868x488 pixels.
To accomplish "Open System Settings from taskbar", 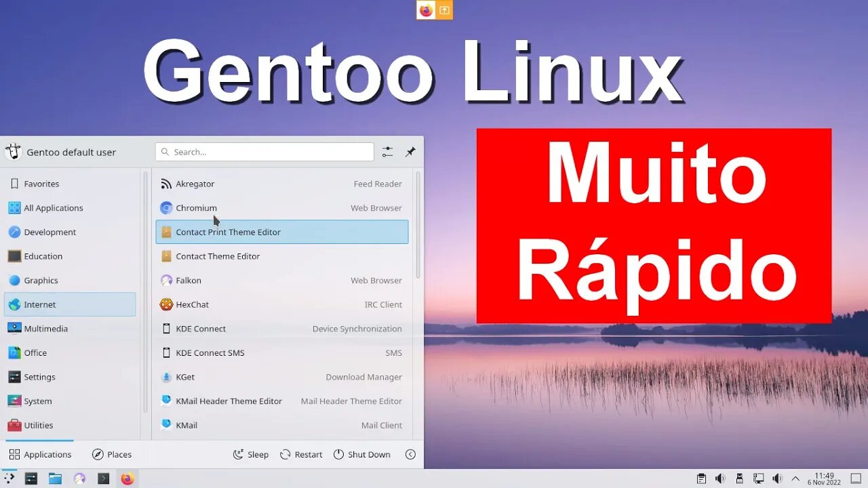I will 31,479.
